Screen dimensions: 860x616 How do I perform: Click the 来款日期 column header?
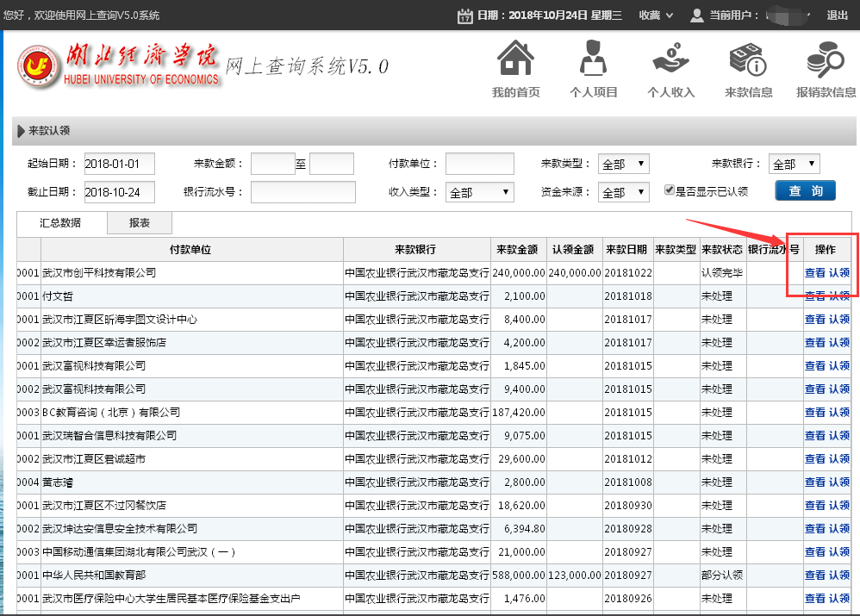627,250
